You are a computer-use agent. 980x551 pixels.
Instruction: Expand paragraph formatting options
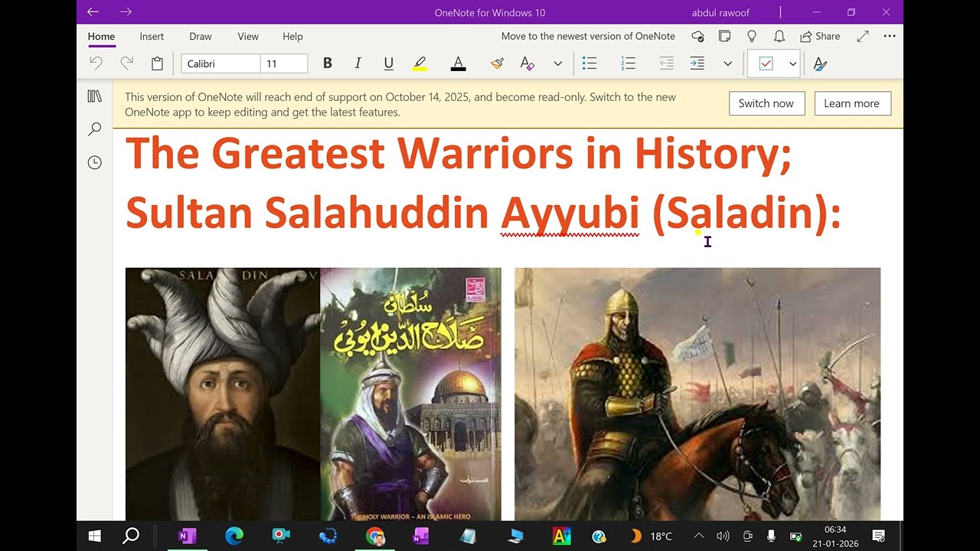click(x=727, y=64)
